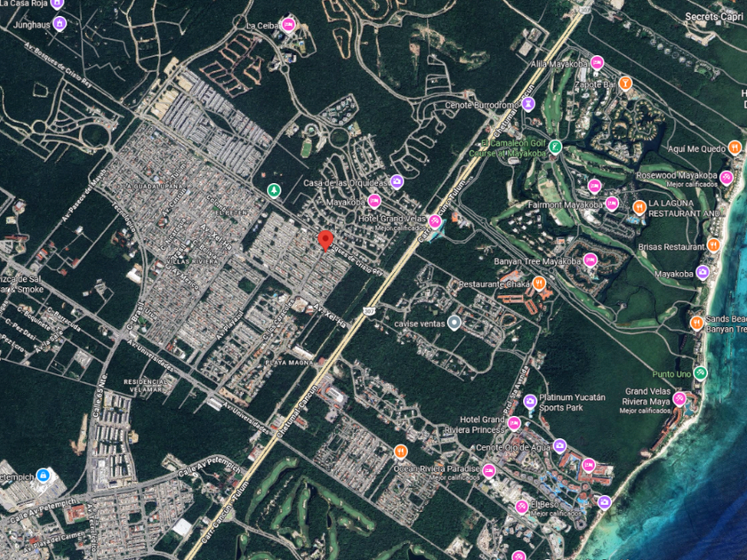747x560 pixels.
Task: Open the Restaurante Chaka marker
Action: (539, 284)
